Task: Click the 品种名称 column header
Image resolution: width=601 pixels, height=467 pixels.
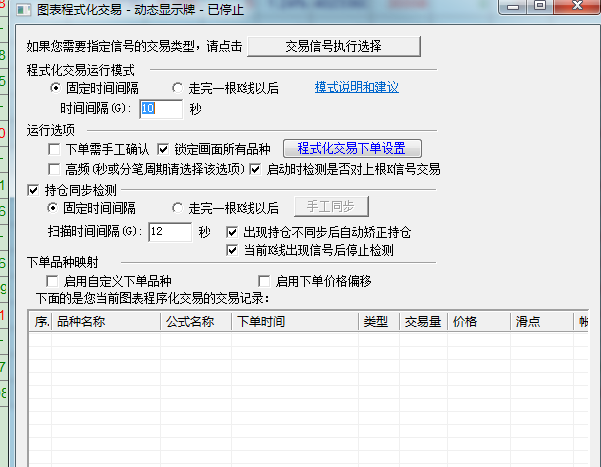Action: coord(105,322)
